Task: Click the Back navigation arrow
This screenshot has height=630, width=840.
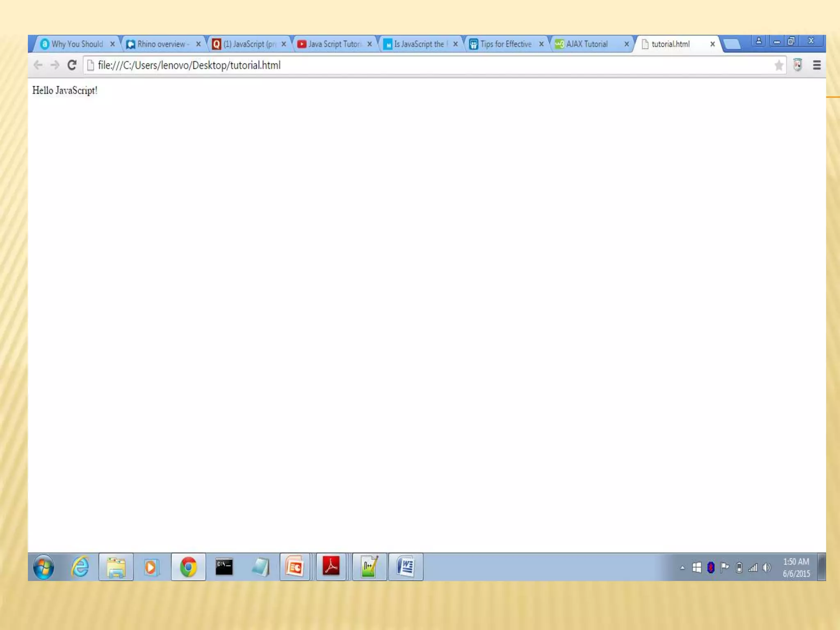Action: pos(38,65)
